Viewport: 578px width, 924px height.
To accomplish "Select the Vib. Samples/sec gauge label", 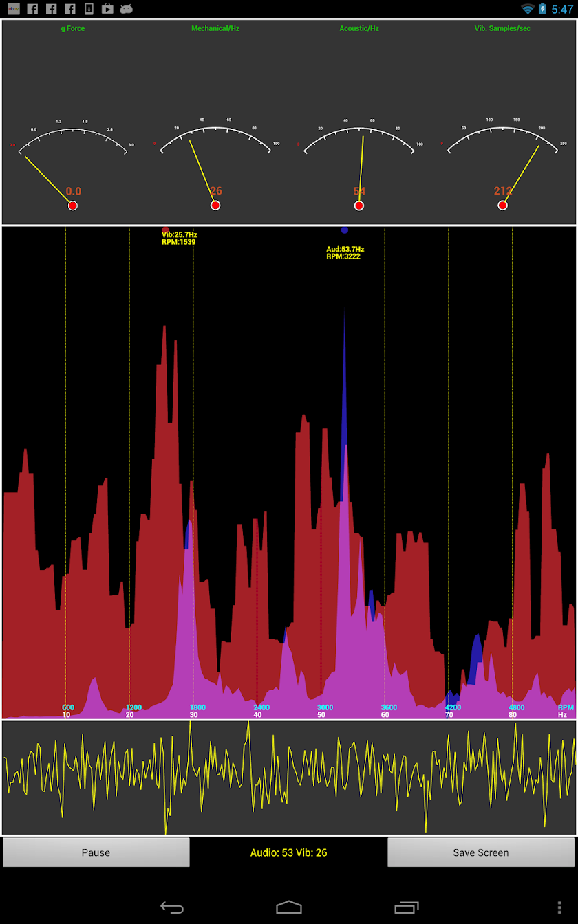I will [x=502, y=28].
